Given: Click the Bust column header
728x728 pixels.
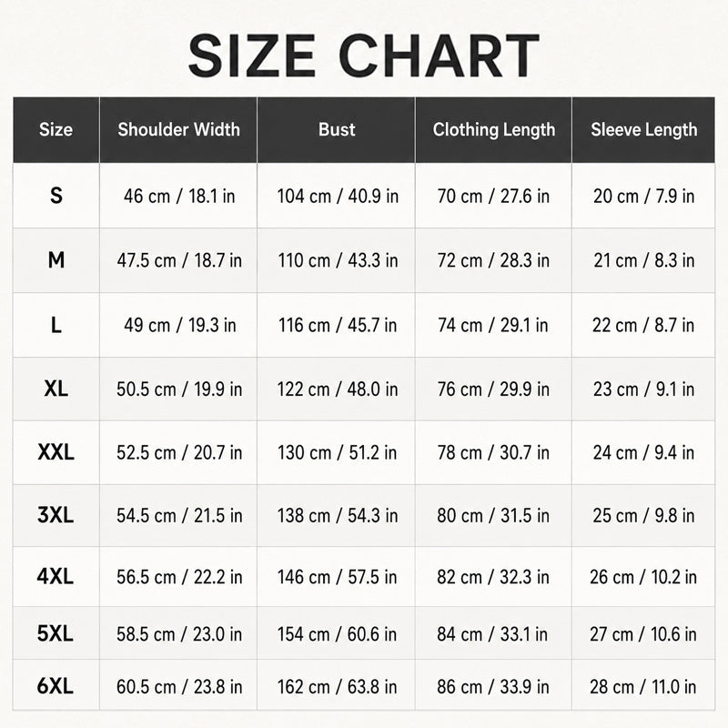Looking at the screenshot, I should pyautogui.click(x=337, y=129).
